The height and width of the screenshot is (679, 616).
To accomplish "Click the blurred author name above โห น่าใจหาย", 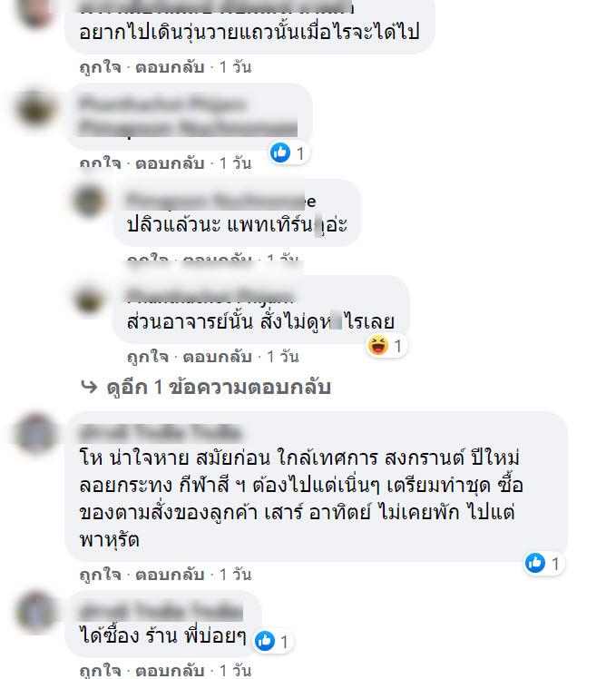I will pyautogui.click(x=161, y=433).
